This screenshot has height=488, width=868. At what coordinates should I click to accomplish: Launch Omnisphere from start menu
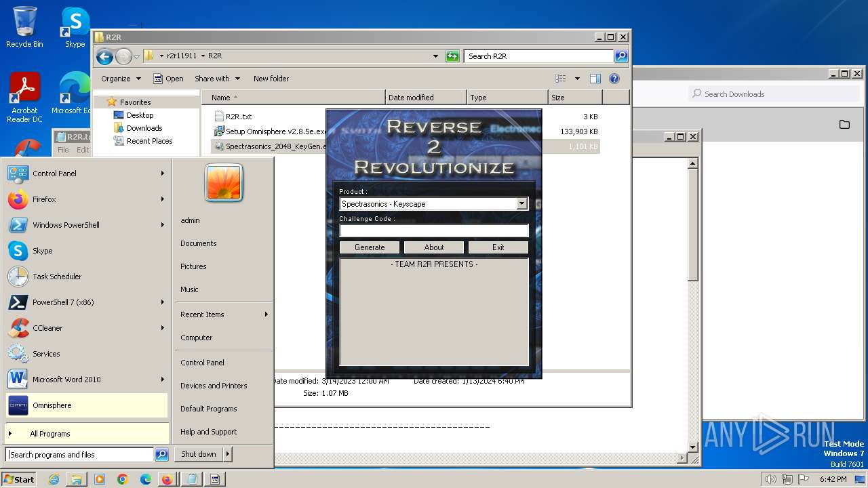coord(86,405)
